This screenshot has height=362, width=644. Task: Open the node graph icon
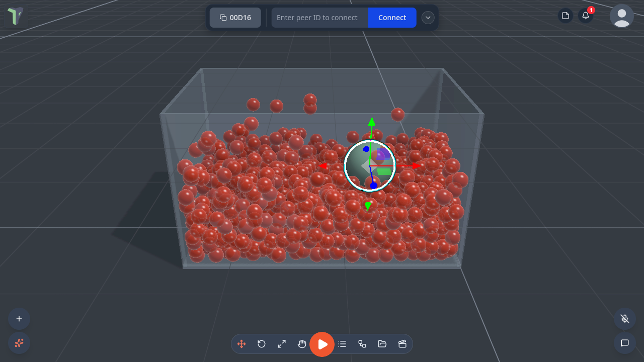pos(362,344)
